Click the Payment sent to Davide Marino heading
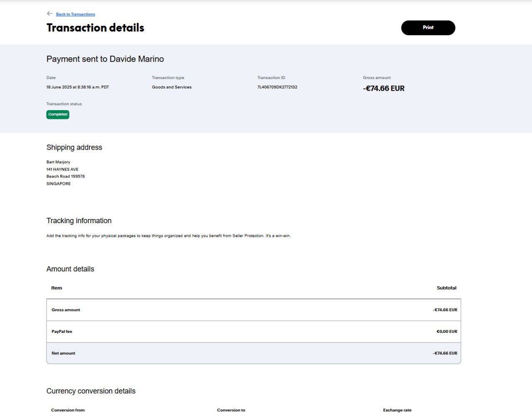Screen dimensions: 532x416 tap(105, 59)
